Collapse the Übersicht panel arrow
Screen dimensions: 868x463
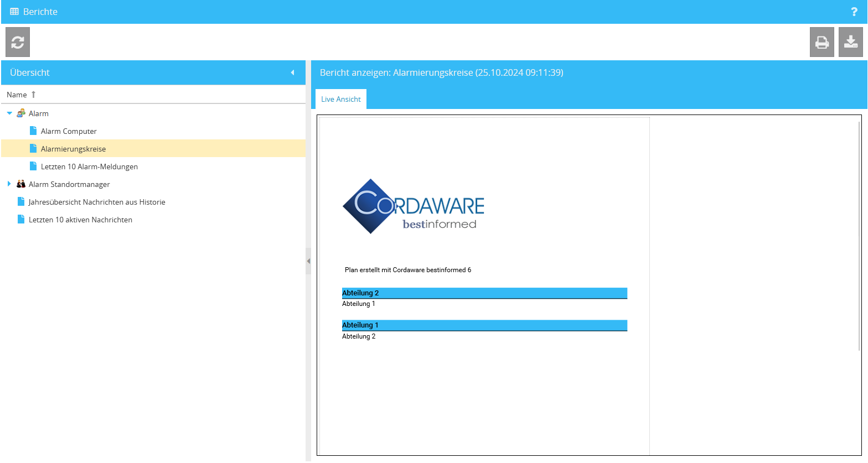(292, 72)
